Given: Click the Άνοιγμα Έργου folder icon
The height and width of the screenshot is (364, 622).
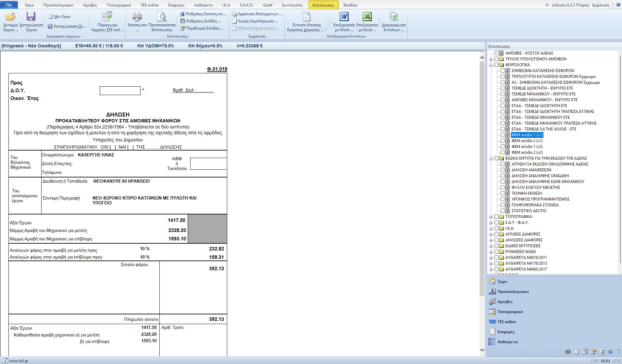Looking at the screenshot, I should [x=10, y=17].
